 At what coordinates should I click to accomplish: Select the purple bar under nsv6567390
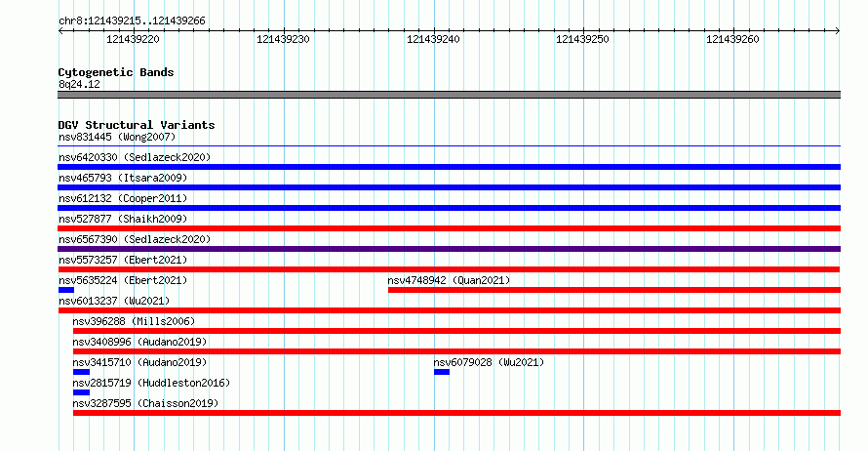[x=449, y=249]
